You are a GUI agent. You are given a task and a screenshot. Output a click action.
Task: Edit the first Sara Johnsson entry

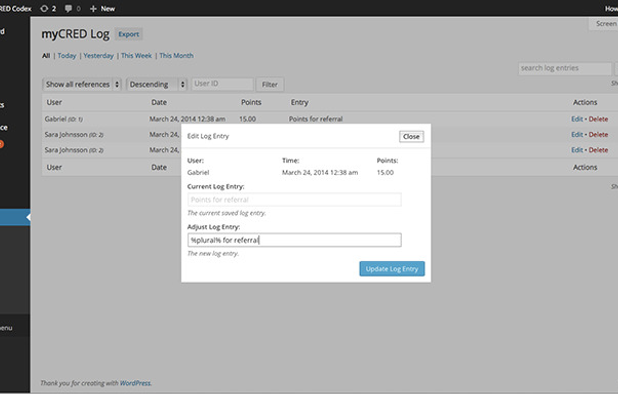tap(577, 135)
